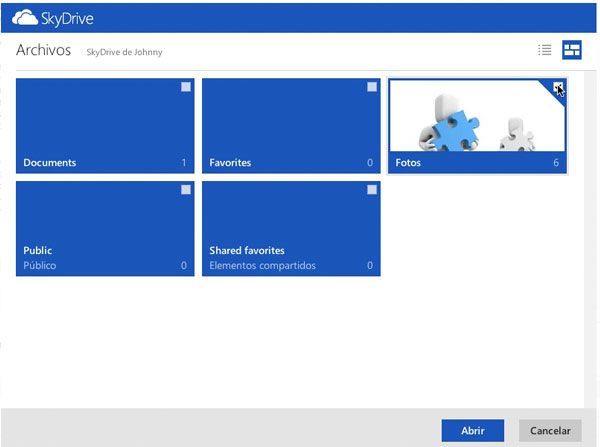Tick the Public folder checkbox
This screenshot has width=600, height=447.
[186, 190]
